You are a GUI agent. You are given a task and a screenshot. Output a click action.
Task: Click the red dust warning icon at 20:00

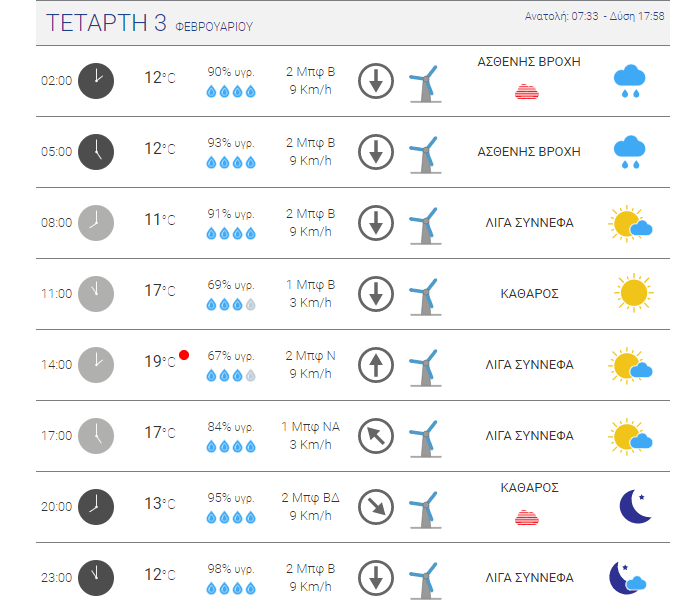point(527,517)
